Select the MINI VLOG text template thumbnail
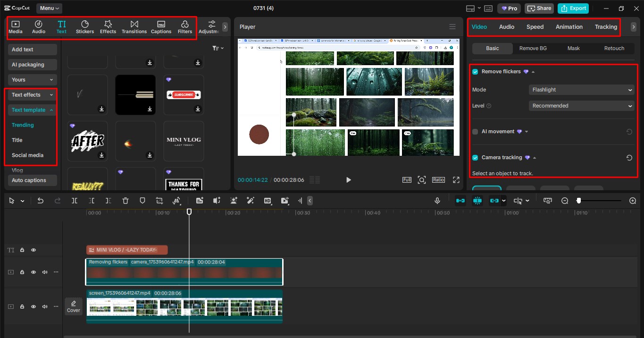644x338 pixels. 184,141
